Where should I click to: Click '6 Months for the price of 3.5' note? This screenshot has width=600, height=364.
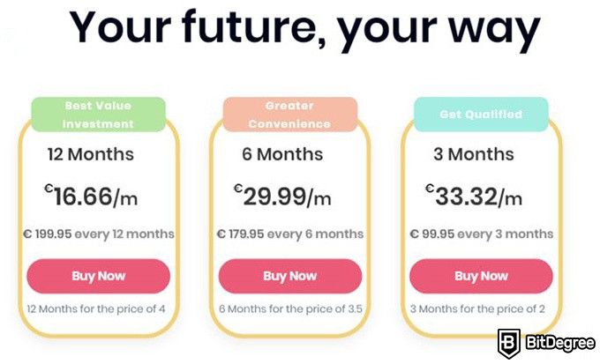290,309
